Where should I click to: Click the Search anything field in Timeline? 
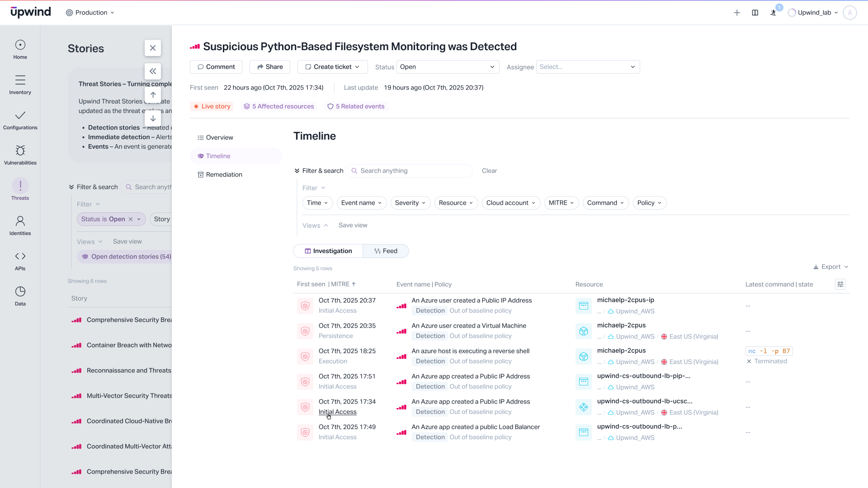pyautogui.click(x=411, y=171)
